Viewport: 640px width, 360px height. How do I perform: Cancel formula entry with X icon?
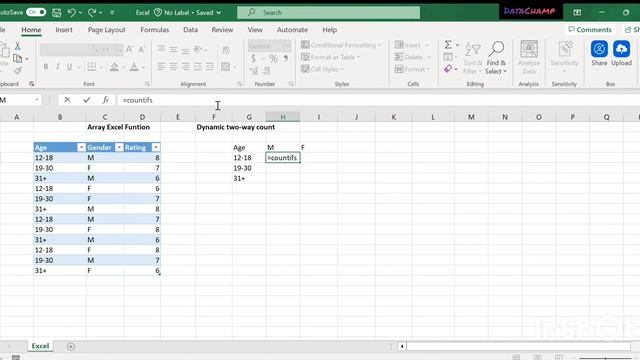67,100
